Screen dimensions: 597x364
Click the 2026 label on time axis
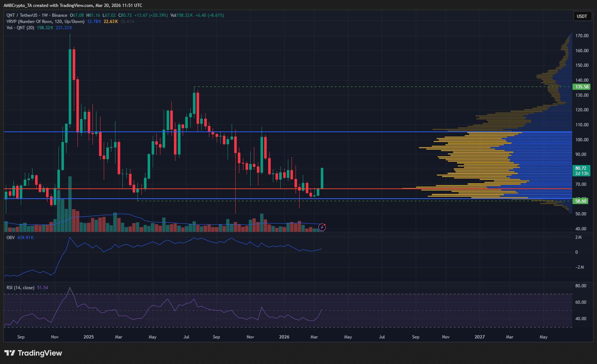pos(284,337)
